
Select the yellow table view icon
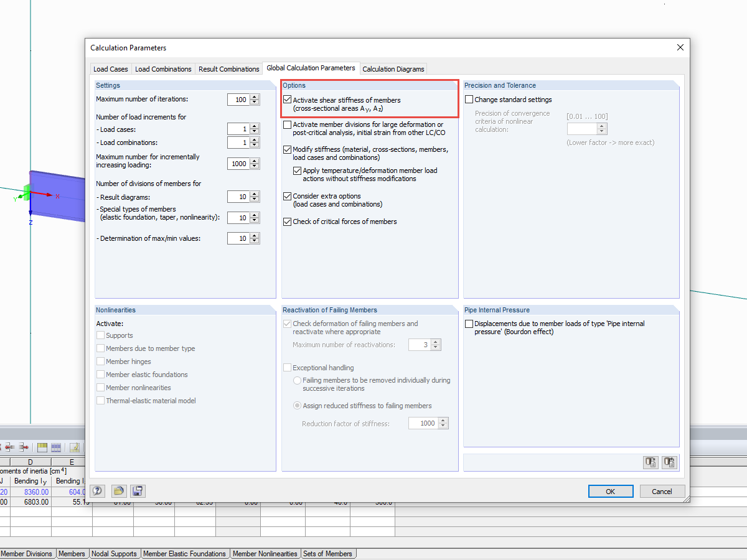pos(42,447)
